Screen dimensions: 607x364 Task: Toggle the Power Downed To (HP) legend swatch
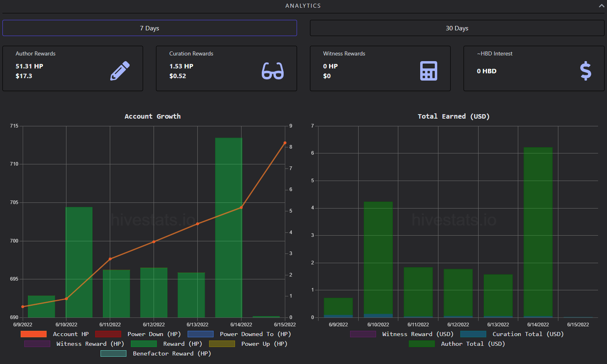tap(201, 334)
